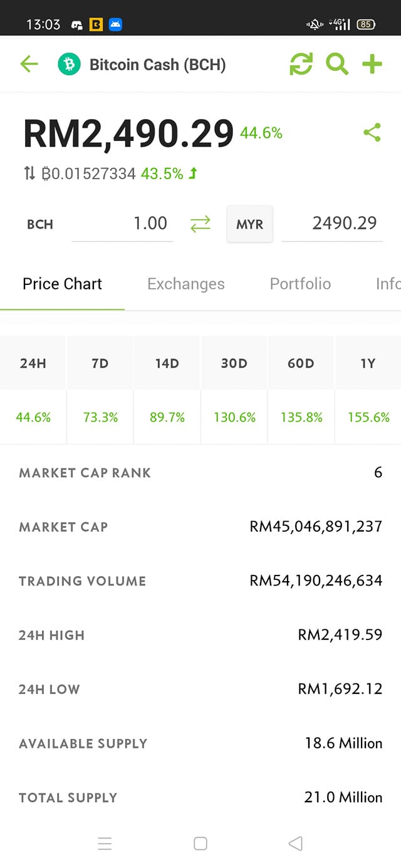Choose the 30D time range

(234, 363)
